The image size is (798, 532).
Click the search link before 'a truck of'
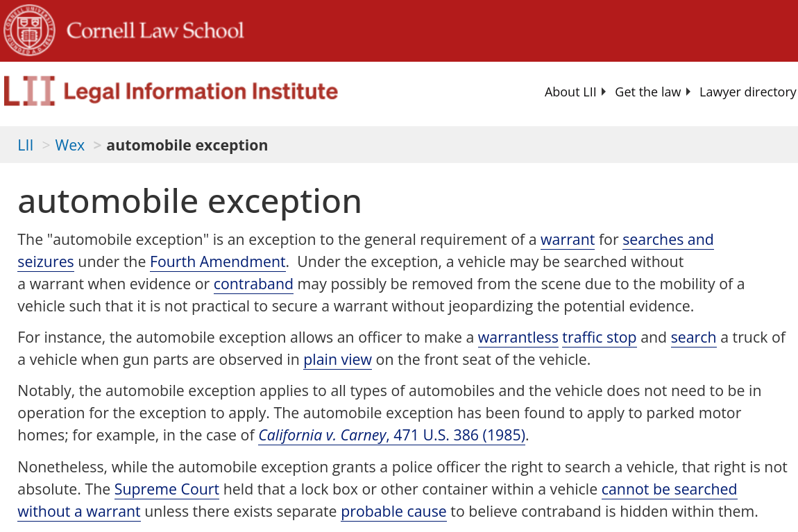coord(693,337)
